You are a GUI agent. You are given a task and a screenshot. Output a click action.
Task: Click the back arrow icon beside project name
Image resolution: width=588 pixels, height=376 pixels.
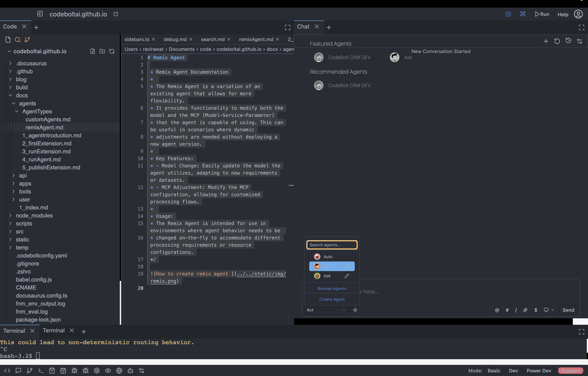tap(40, 14)
